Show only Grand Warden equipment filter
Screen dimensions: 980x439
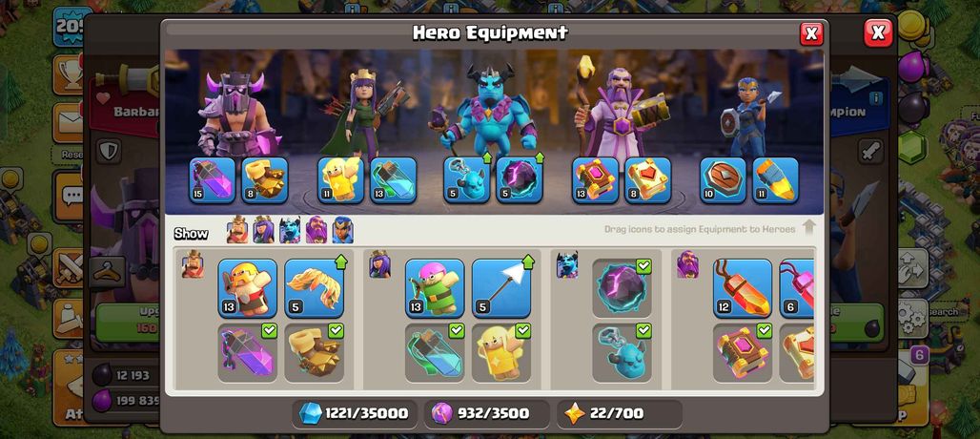tap(316, 229)
